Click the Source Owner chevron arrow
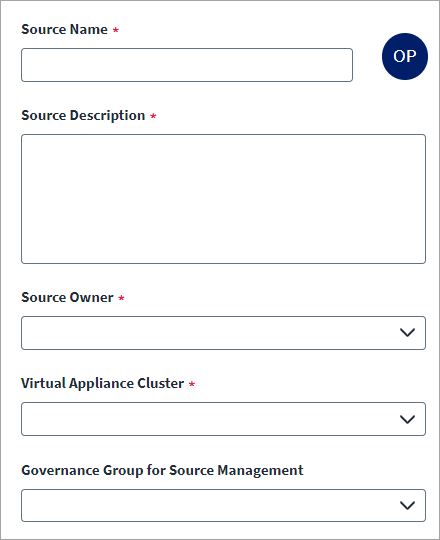440x540 pixels. pos(407,333)
